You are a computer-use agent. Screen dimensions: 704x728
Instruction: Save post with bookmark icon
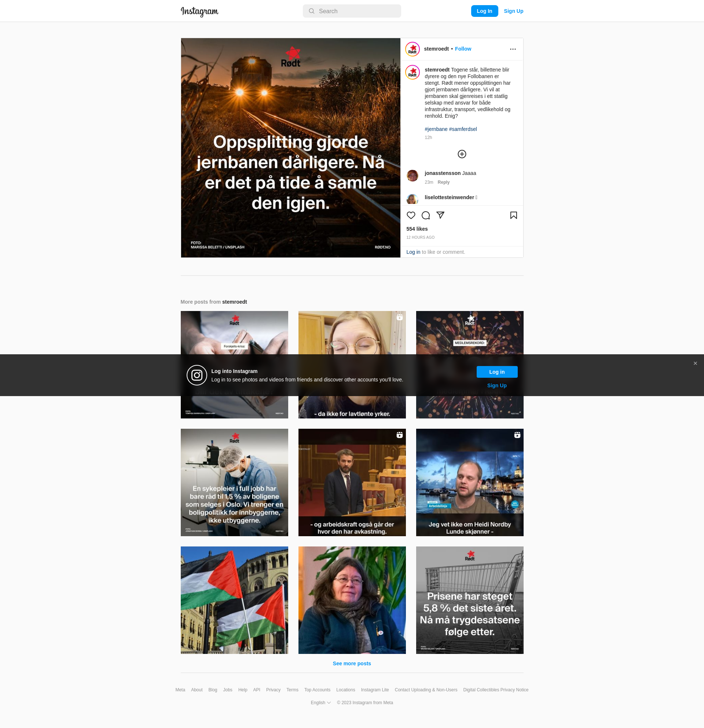click(x=514, y=215)
